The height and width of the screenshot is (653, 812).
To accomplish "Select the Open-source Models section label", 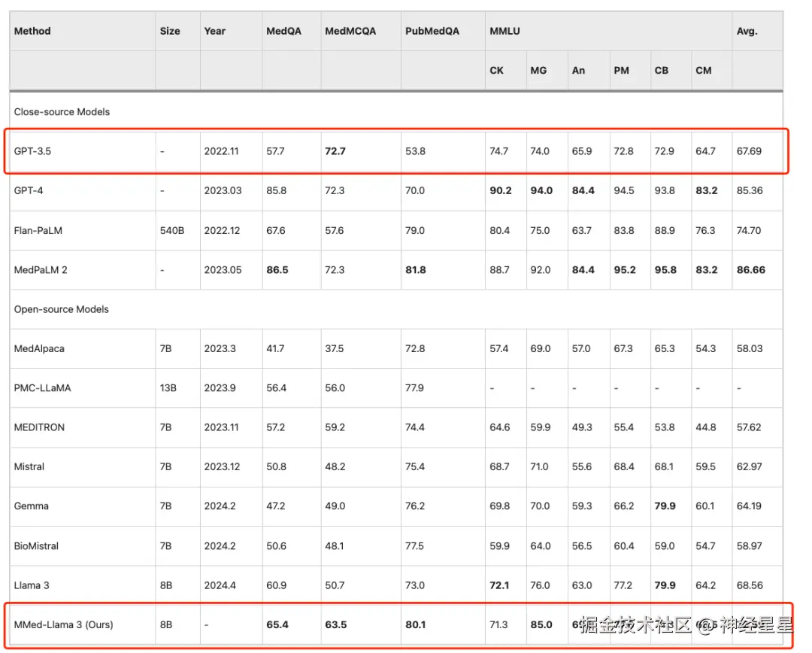I will tap(61, 309).
